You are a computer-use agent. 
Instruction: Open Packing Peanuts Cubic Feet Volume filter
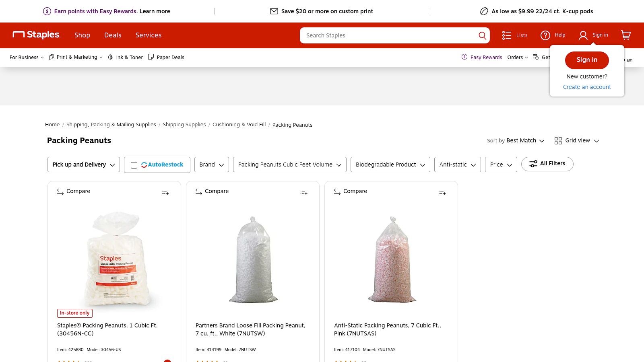[290, 165]
